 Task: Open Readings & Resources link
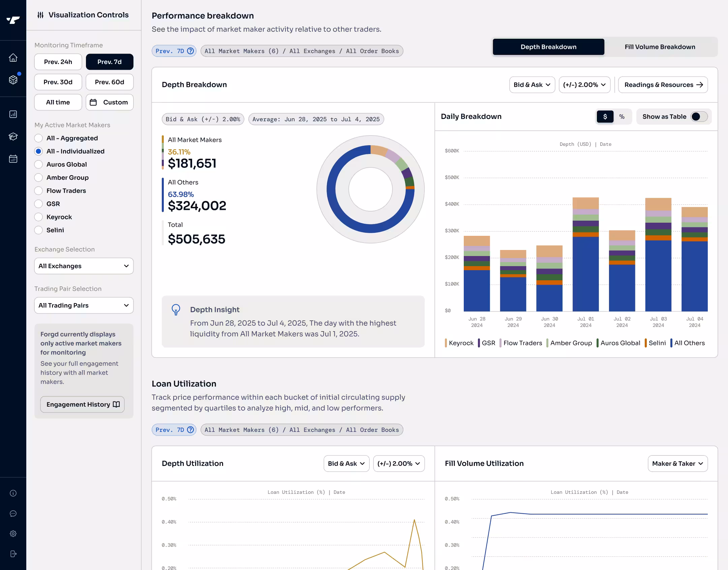pyautogui.click(x=663, y=85)
